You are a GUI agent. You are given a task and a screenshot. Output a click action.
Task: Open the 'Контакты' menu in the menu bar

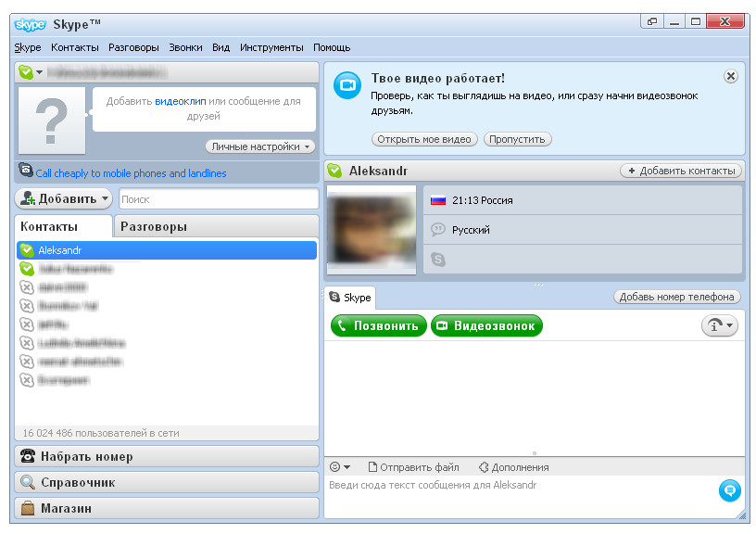pyautogui.click(x=75, y=48)
